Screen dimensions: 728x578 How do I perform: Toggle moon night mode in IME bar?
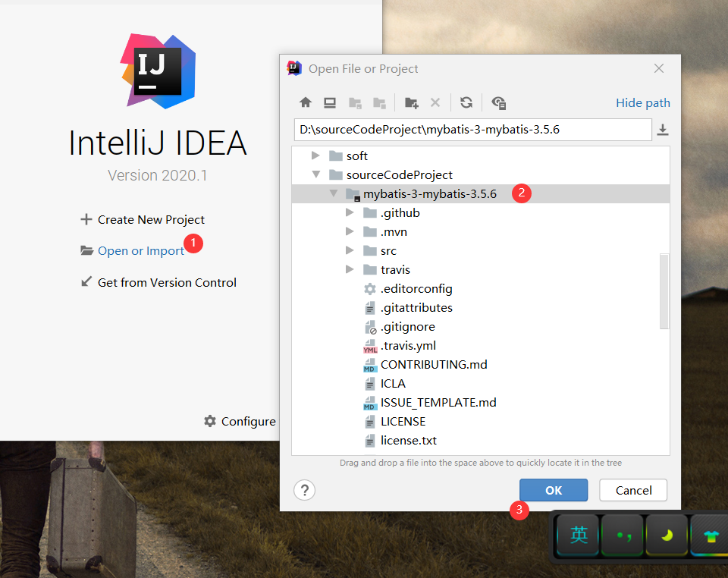pyautogui.click(x=667, y=536)
